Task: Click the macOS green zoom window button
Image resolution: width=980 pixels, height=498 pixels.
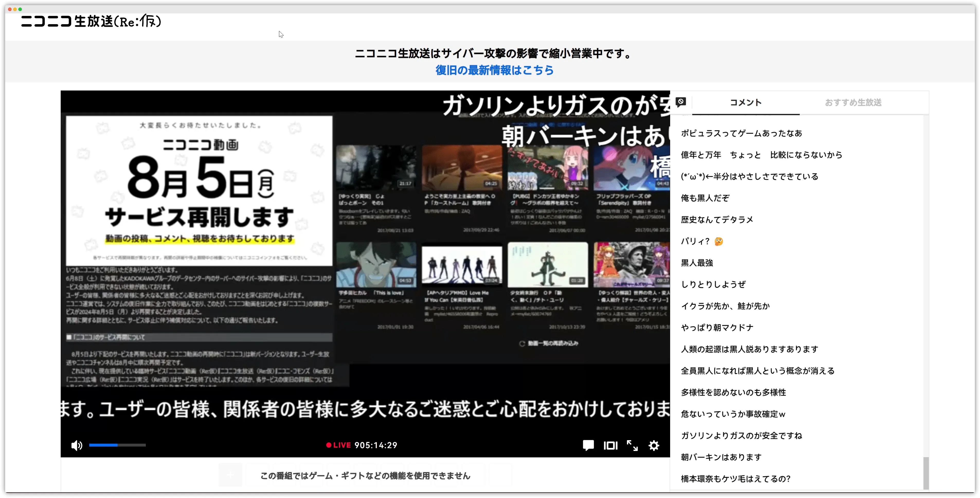Action: click(x=20, y=9)
